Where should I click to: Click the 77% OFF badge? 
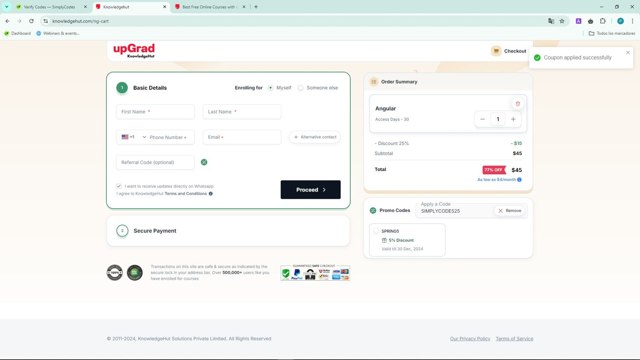pos(494,170)
